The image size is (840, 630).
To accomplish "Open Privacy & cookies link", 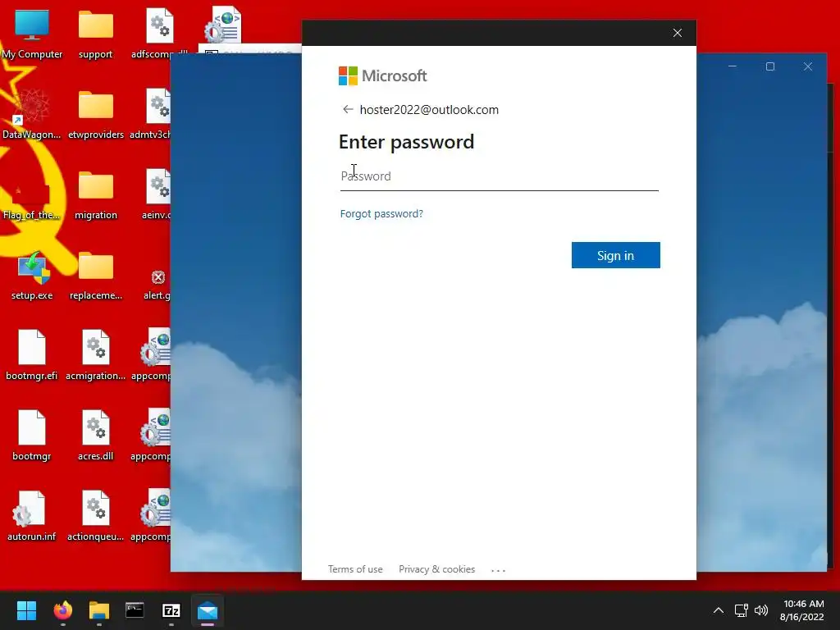I will pos(436,569).
